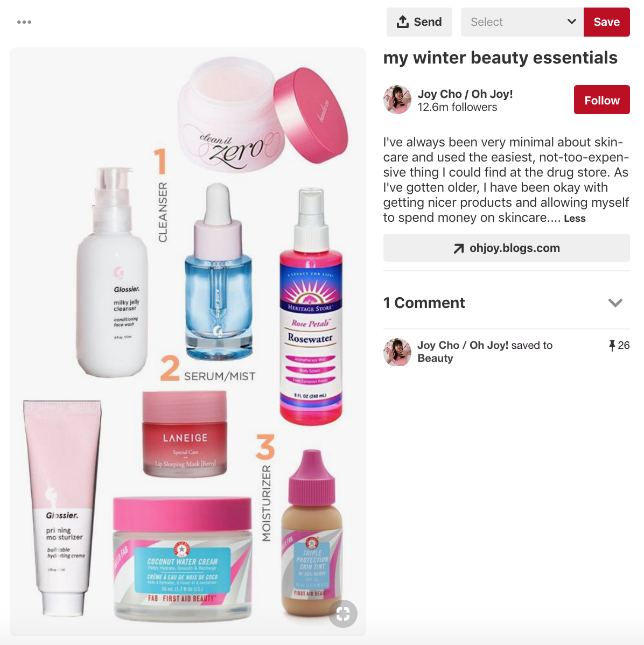Visit ohjoy.blogs.com source link

(506, 248)
